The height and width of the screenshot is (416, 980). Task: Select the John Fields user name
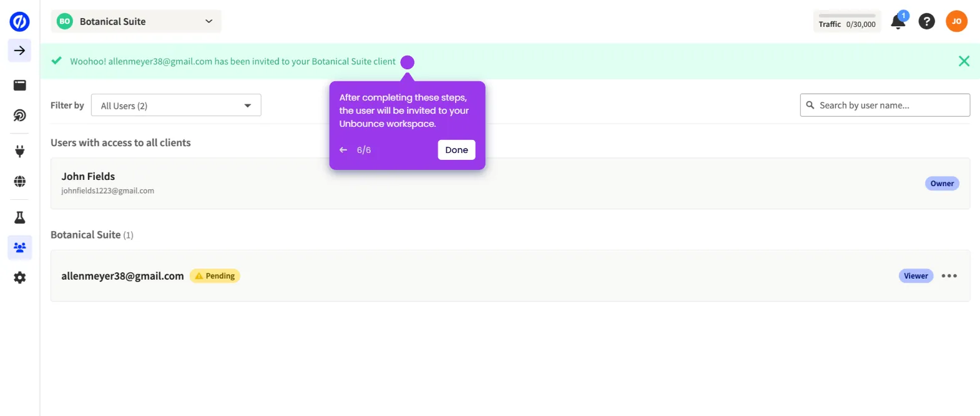click(x=88, y=177)
